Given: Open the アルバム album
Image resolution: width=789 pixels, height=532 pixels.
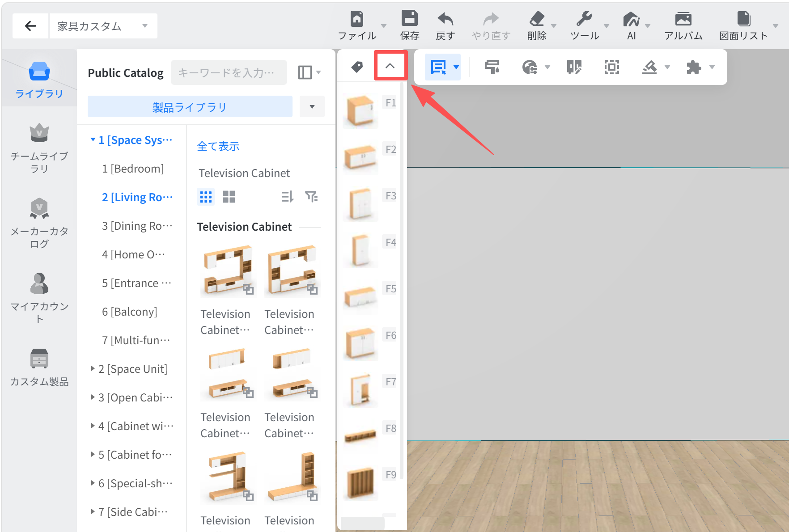Looking at the screenshot, I should tap(683, 25).
